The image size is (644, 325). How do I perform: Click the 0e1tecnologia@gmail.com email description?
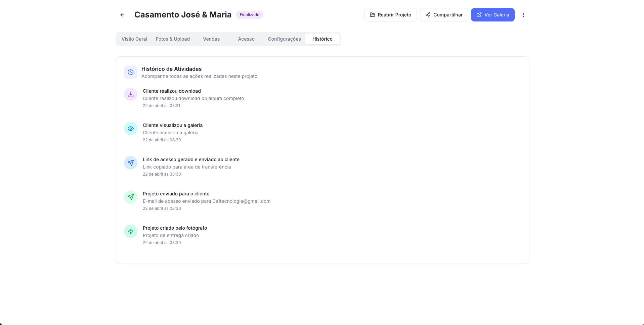[207, 201]
